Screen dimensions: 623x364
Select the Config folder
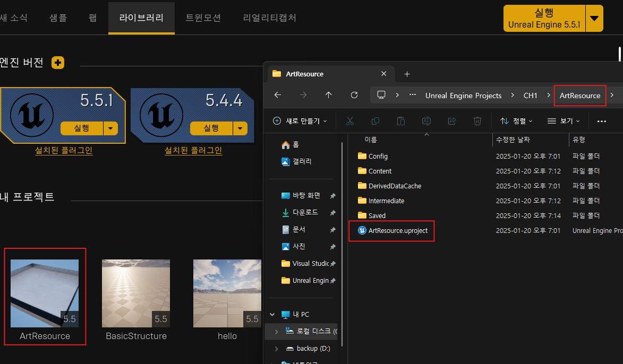click(x=373, y=157)
